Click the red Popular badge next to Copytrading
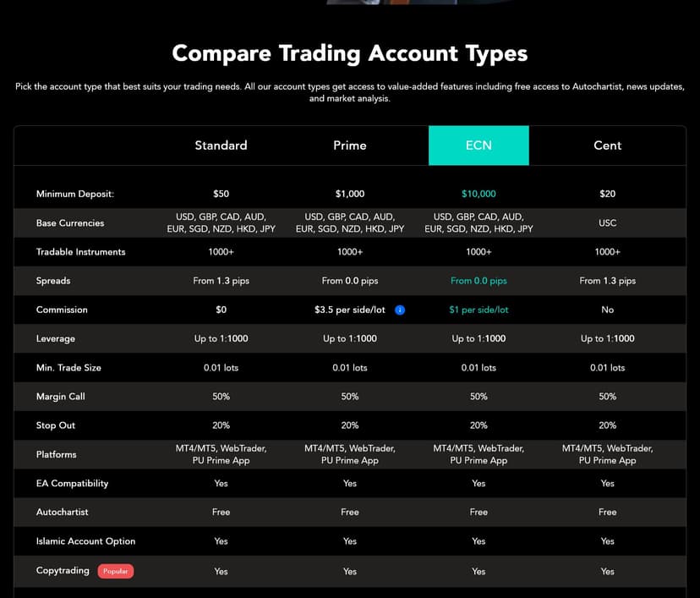This screenshot has height=598, width=700. [116, 571]
